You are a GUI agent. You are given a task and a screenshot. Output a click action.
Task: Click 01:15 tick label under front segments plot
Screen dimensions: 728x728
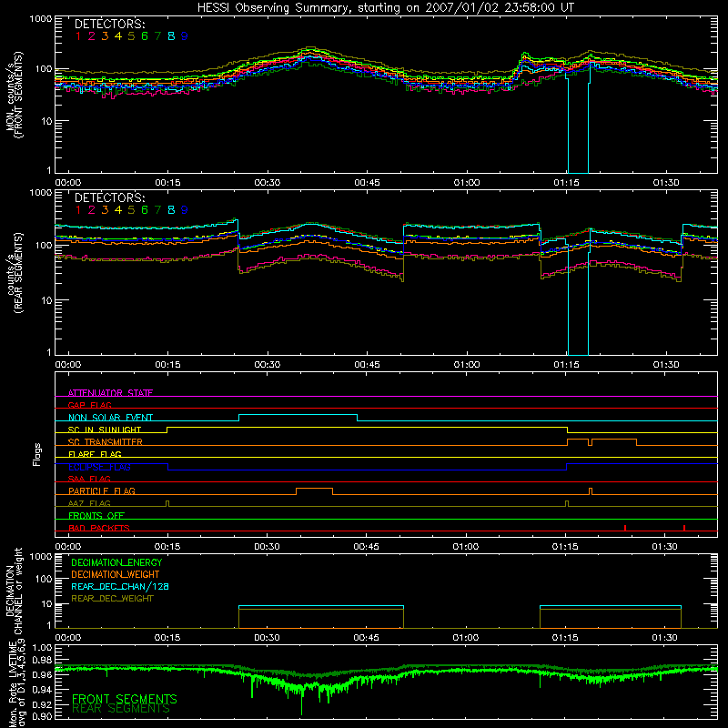[x=566, y=183]
